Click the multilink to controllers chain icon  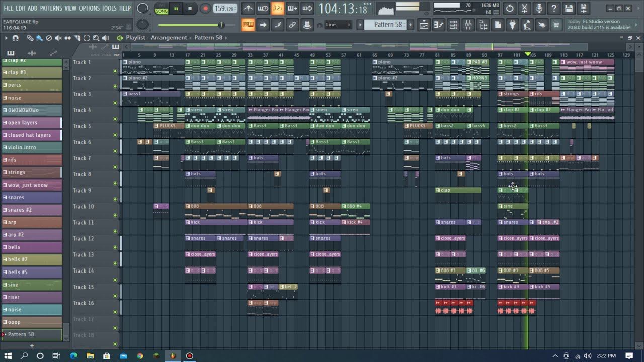[x=292, y=25]
